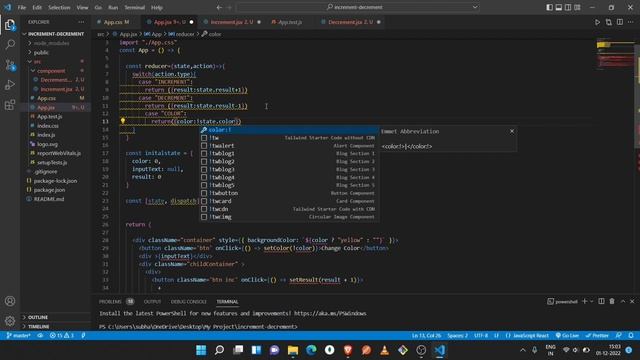This screenshot has width=640, height=360.
Task: Click the lightbulb quick fix icon
Action: (122, 121)
